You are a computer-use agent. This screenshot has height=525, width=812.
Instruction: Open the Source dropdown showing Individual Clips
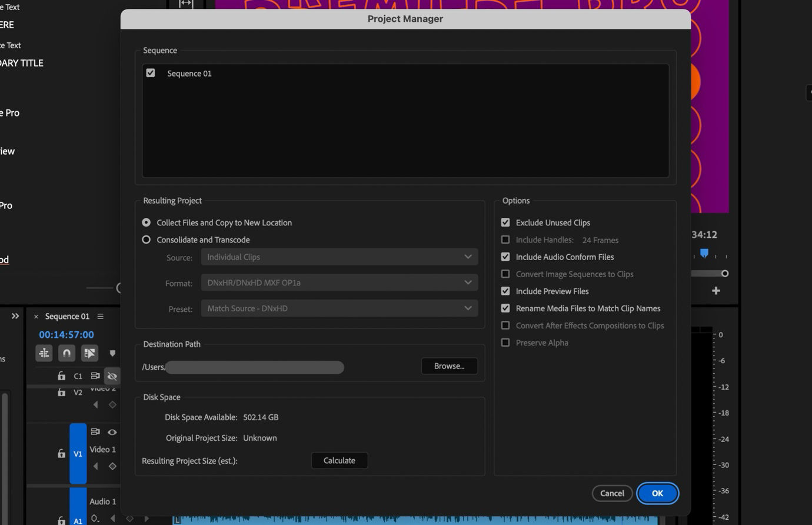point(339,257)
